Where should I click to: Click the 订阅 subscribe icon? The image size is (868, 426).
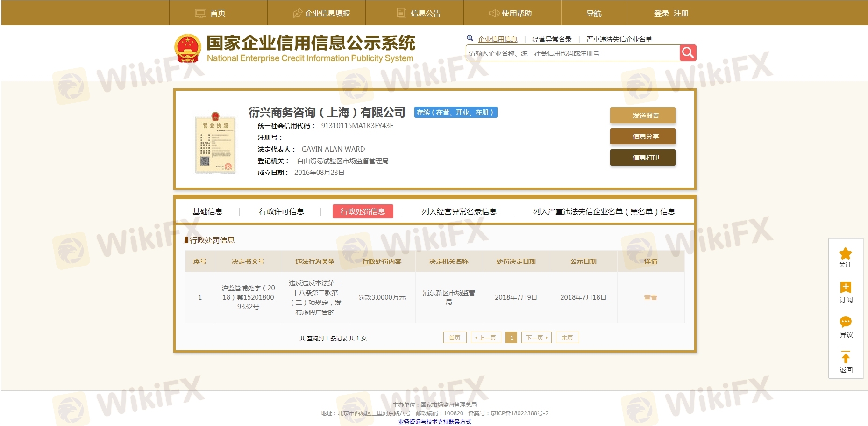846,287
